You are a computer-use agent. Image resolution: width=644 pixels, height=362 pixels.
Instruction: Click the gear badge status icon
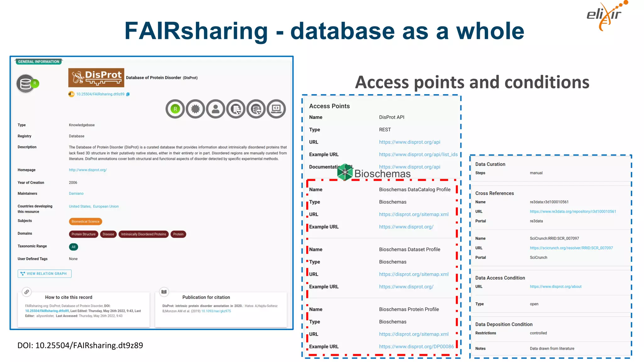195,109
